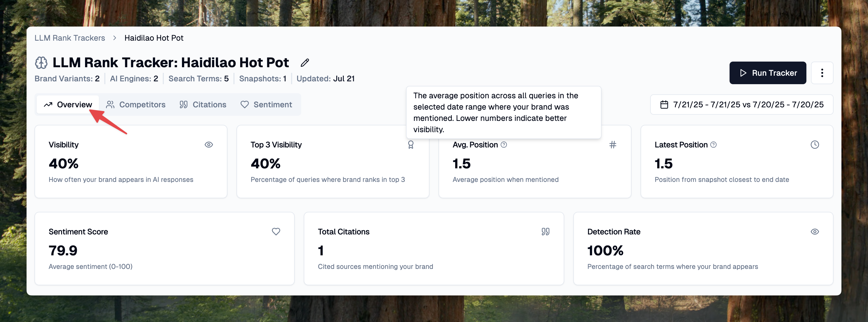Click the eye icon in Detection Rate card
Image resolution: width=868 pixels, height=322 pixels.
point(814,232)
